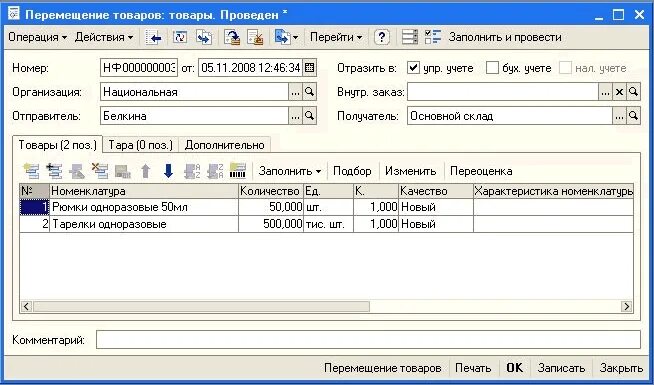The width and height of the screenshot is (654, 385).
Task: Click the scroll-right arrow of table
Action: tap(626, 307)
